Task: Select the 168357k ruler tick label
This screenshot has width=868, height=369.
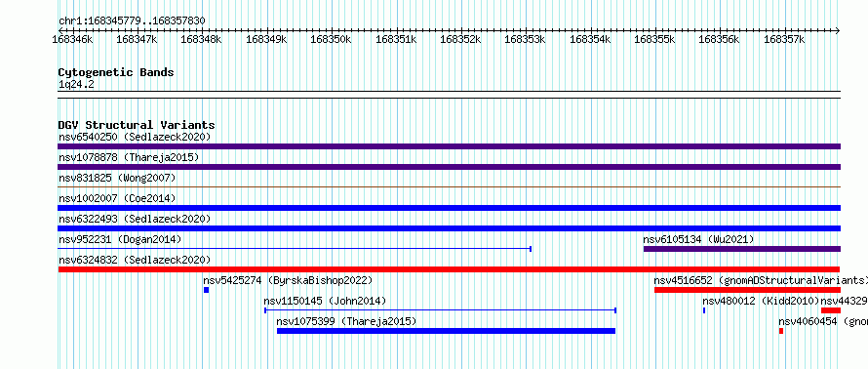Action: pyautogui.click(x=784, y=39)
